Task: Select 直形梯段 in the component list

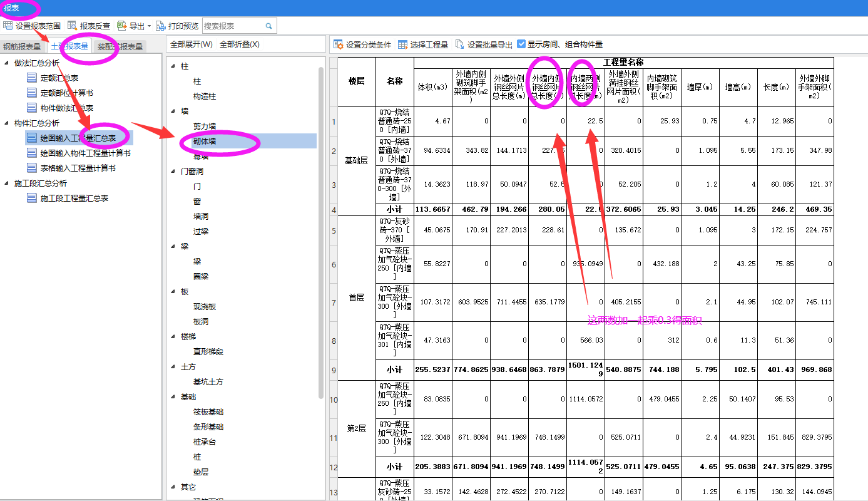Action: [x=208, y=352]
